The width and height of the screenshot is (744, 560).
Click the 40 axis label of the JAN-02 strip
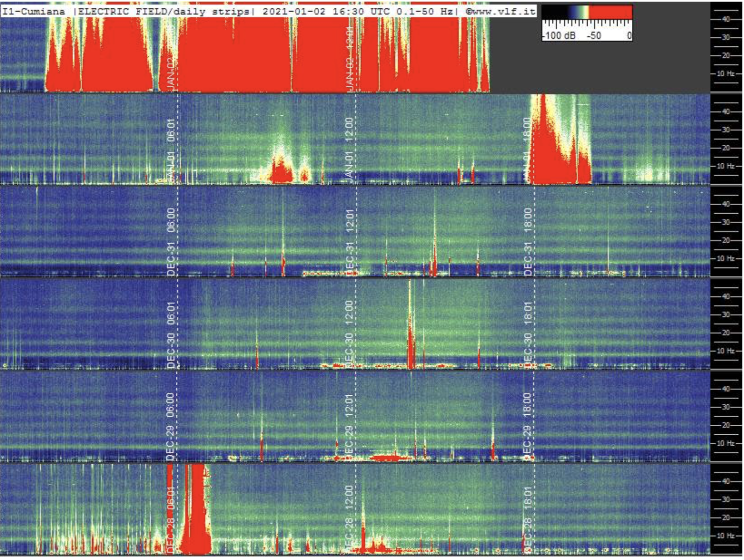click(726, 19)
